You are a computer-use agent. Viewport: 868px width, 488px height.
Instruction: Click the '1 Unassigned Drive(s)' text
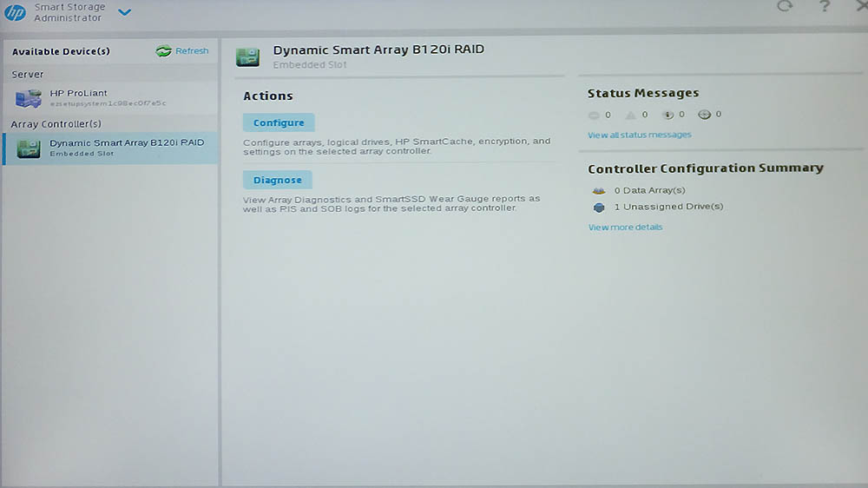(x=668, y=206)
